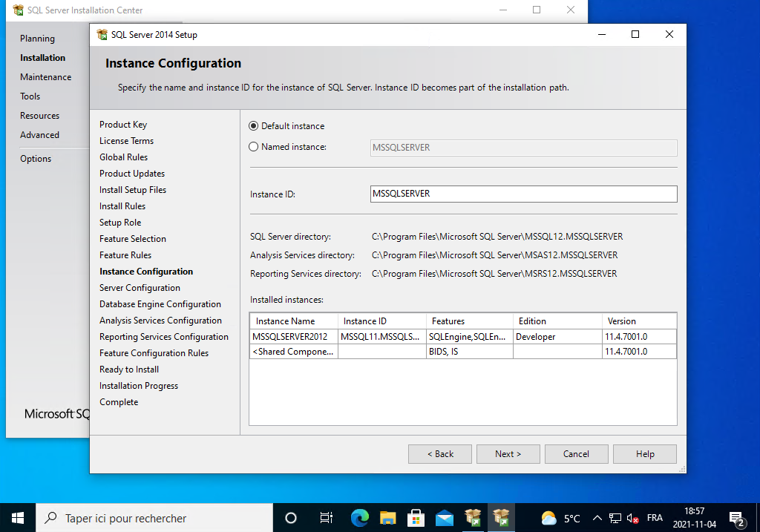Image resolution: width=760 pixels, height=532 pixels.
Task: Open the FRA input language selector
Action: click(x=655, y=518)
